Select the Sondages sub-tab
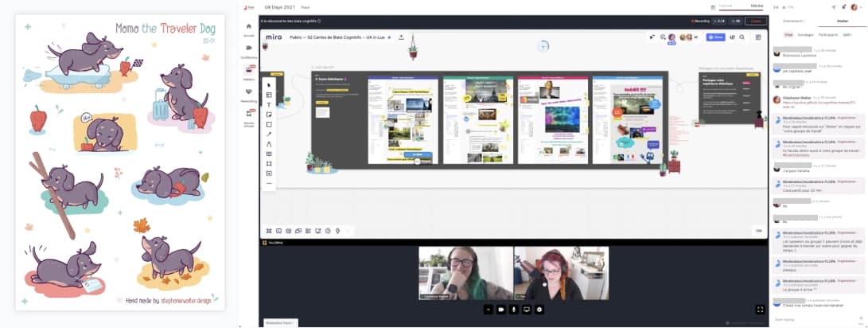Image resolution: width=868 pixels, height=328 pixels. [805, 35]
